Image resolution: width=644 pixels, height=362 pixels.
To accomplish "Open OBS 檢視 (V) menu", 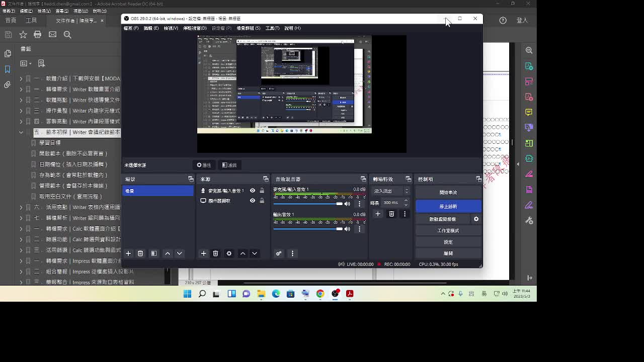I will click(x=171, y=28).
